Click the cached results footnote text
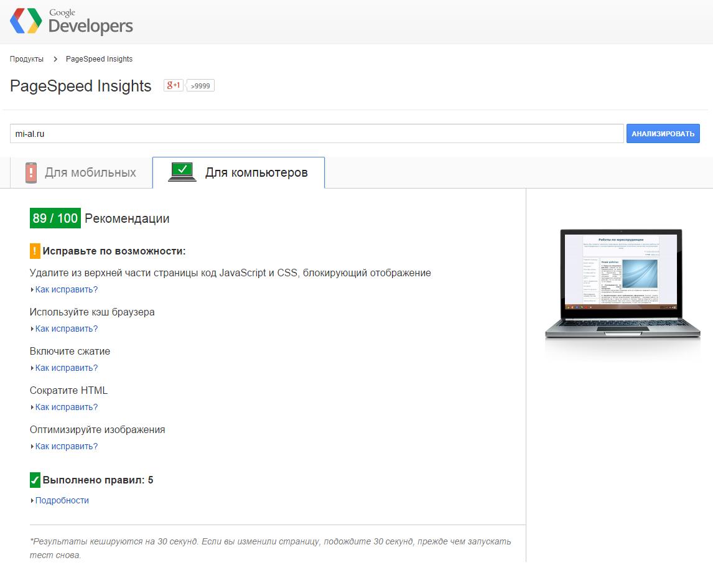Viewport: 713px width, 588px height. [x=271, y=548]
